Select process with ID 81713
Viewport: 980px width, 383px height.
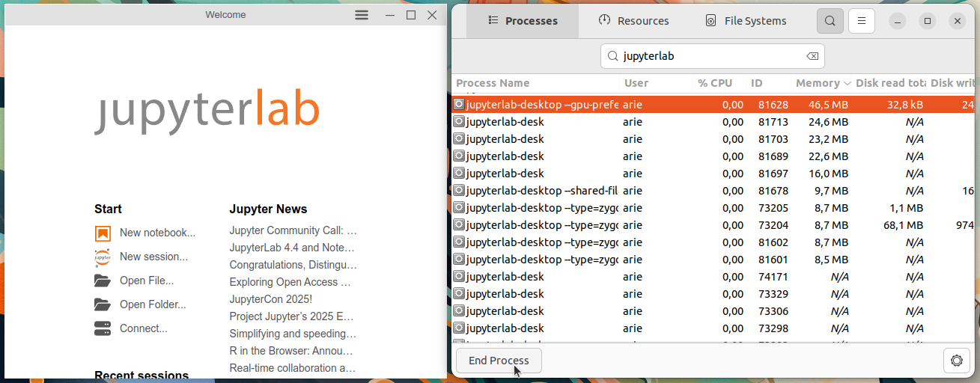point(714,122)
